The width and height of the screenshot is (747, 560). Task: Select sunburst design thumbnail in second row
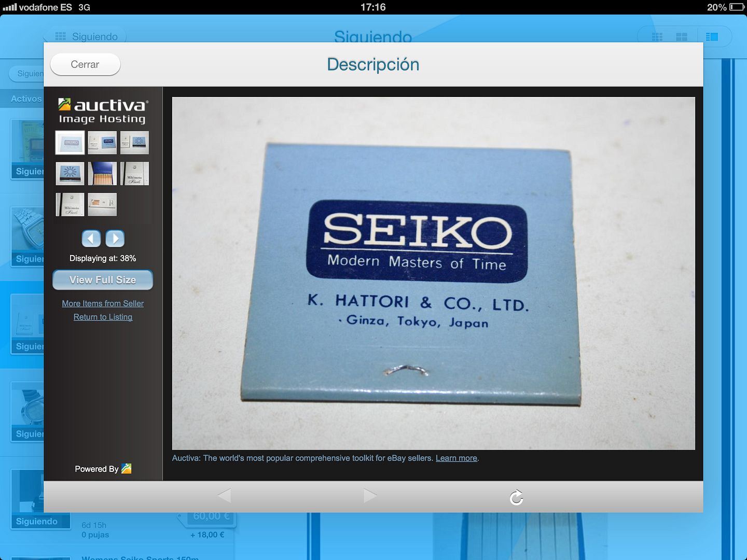[70, 174]
